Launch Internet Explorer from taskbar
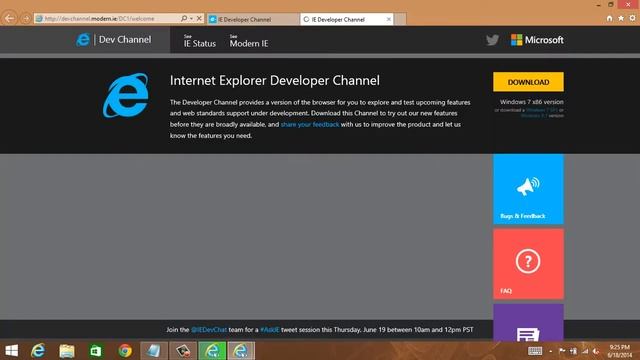640x360 pixels. click(38, 351)
